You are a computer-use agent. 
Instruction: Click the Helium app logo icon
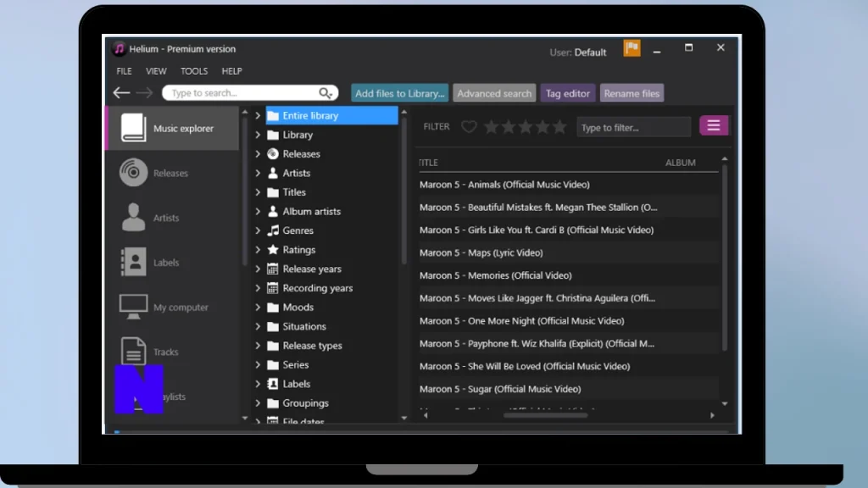point(119,48)
